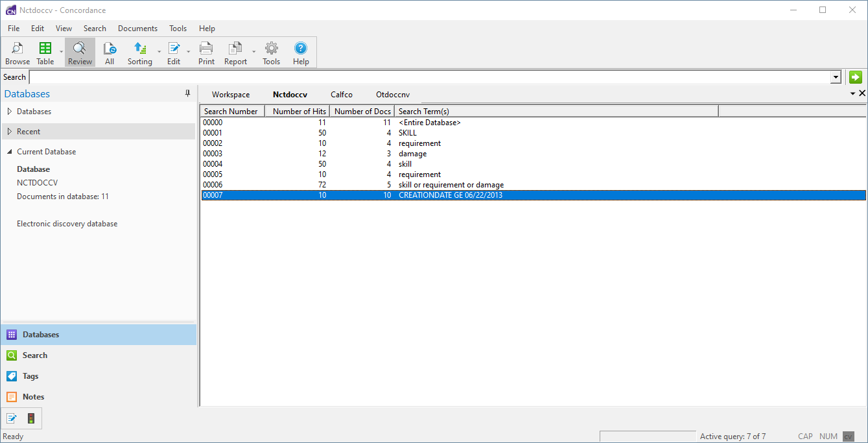Run search with green arrow button
Viewport: 868px width, 443px height.
856,77
